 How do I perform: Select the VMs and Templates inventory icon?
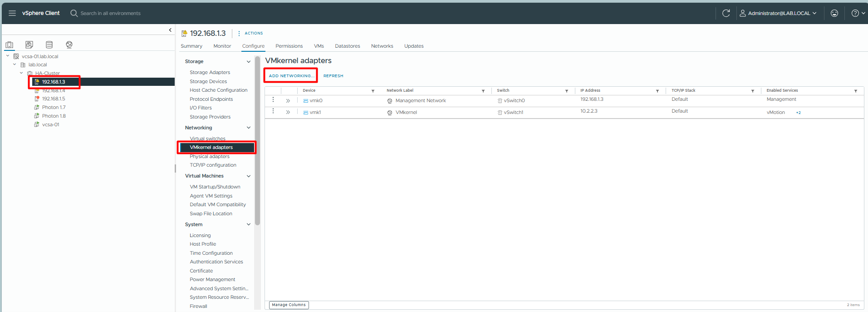[x=29, y=45]
